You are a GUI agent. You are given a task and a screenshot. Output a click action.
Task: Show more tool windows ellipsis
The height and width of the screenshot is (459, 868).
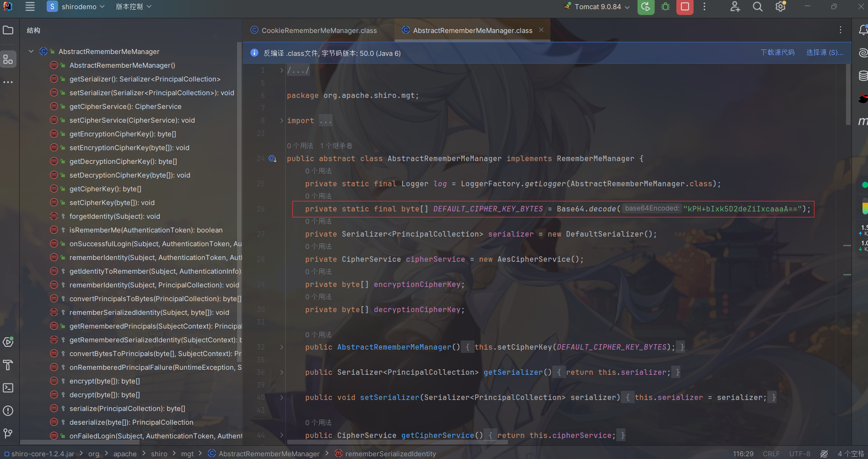coord(8,82)
